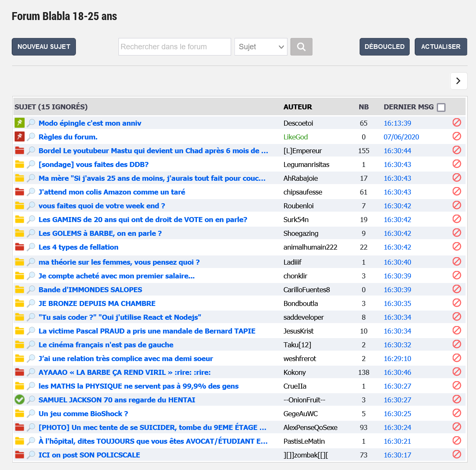Click author name LikeGod
The image size is (476, 470).
pos(296,137)
